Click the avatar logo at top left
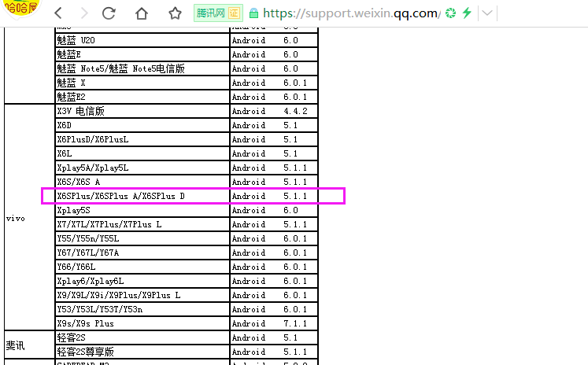Image resolution: width=588 pixels, height=365 pixels. (x=20, y=8)
